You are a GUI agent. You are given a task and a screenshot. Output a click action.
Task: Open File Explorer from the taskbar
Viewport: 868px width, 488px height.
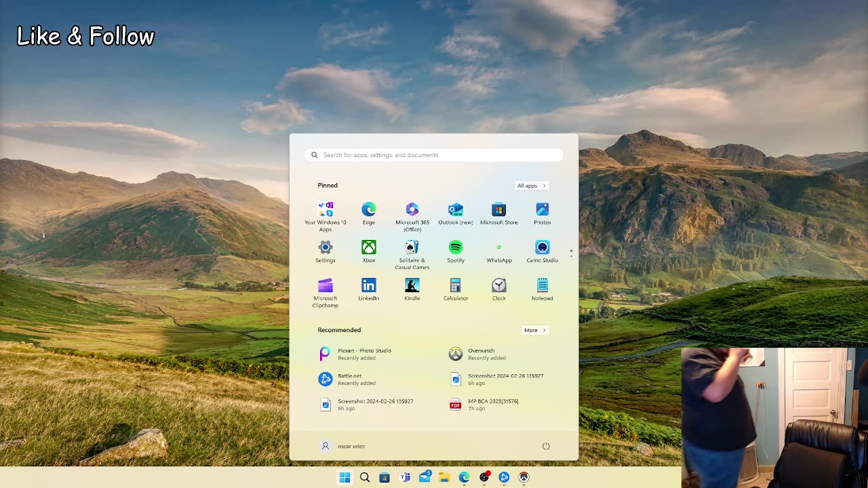[444, 477]
